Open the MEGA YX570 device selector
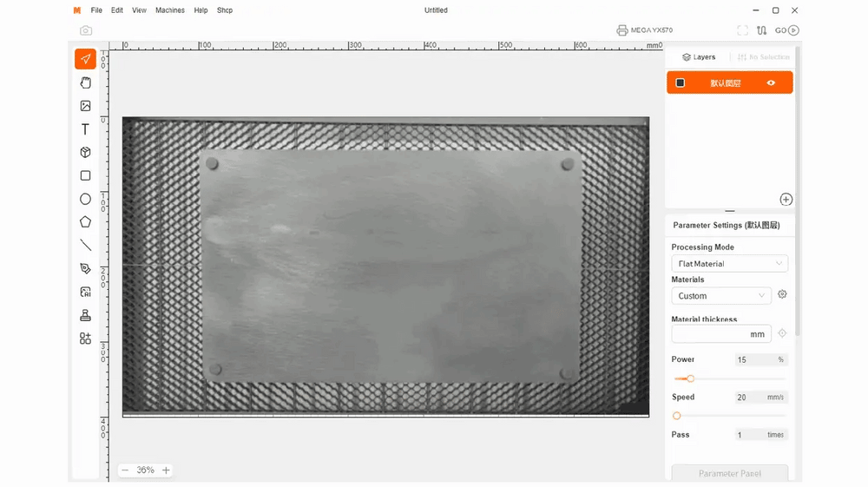The width and height of the screenshot is (868, 487). click(644, 30)
